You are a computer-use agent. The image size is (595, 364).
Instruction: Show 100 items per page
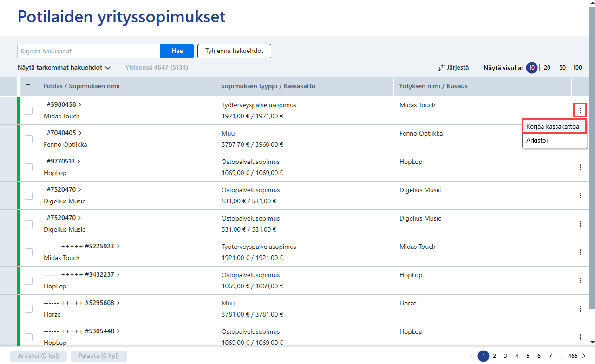(x=577, y=68)
